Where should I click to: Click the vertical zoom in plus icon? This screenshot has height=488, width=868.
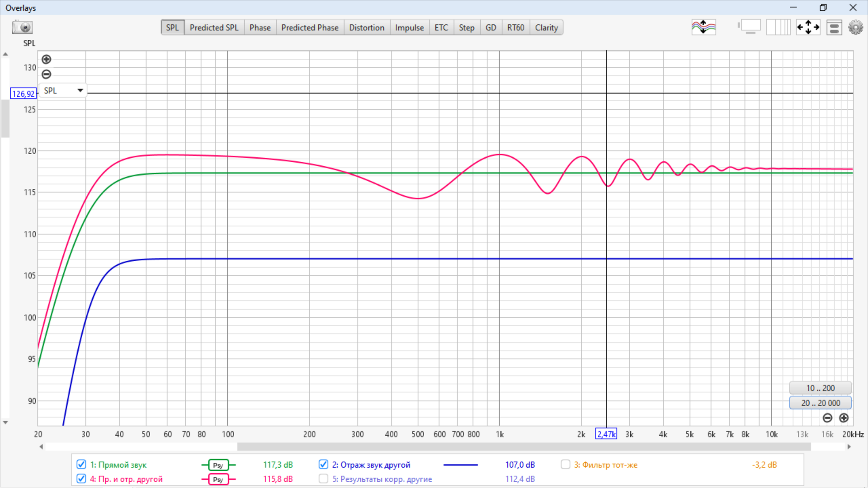[x=46, y=59]
